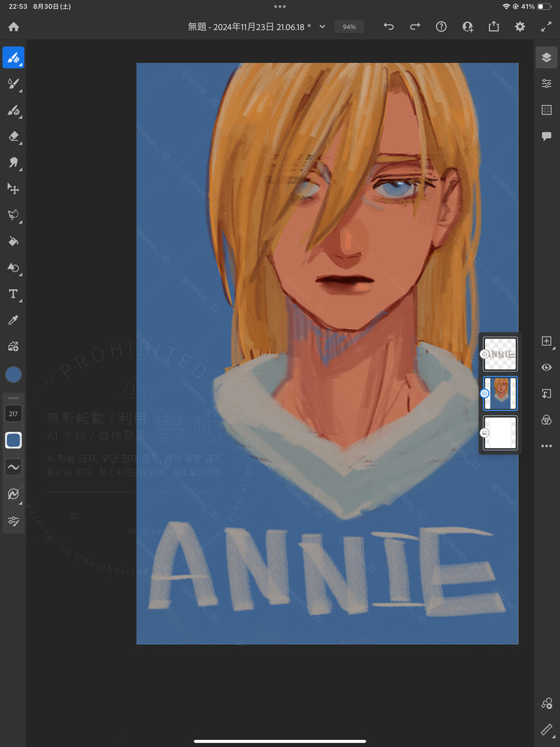
Task: Open the Share and export menu
Action: click(493, 27)
